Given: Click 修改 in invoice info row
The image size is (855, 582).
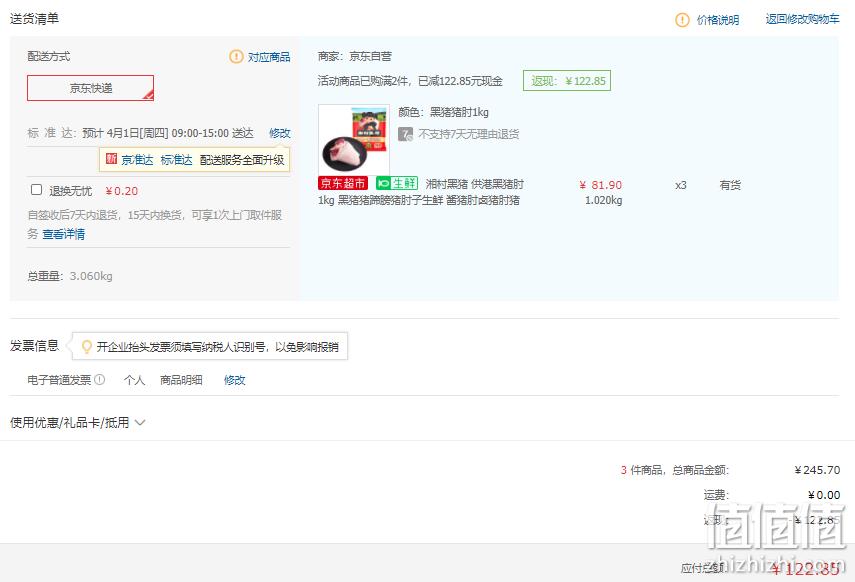Looking at the screenshot, I should point(234,380).
